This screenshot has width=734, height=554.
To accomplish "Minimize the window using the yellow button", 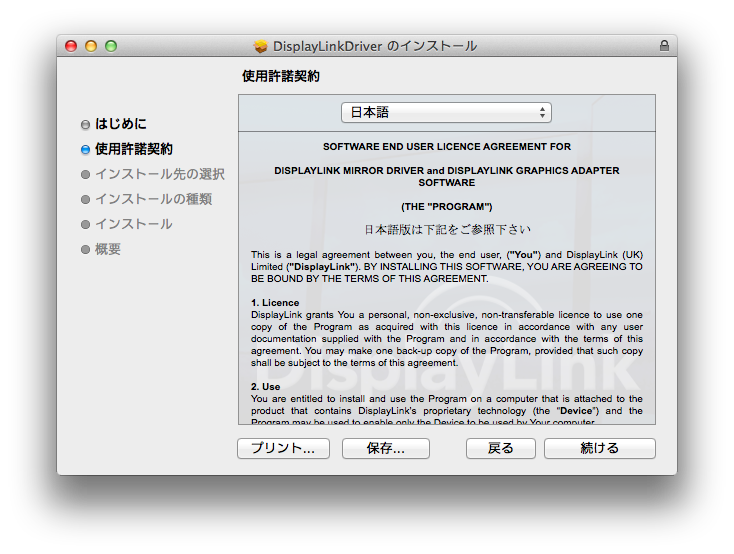I will point(91,46).
